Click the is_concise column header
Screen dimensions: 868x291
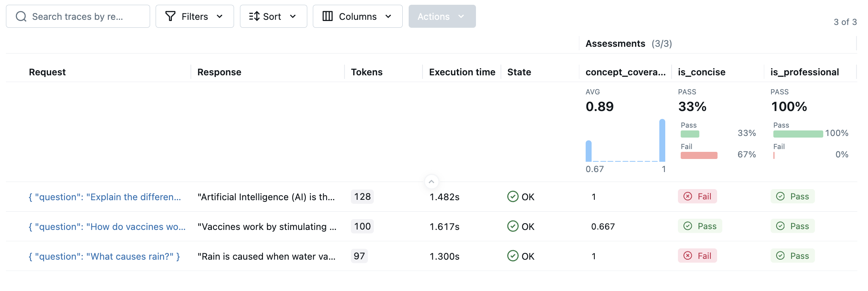701,72
